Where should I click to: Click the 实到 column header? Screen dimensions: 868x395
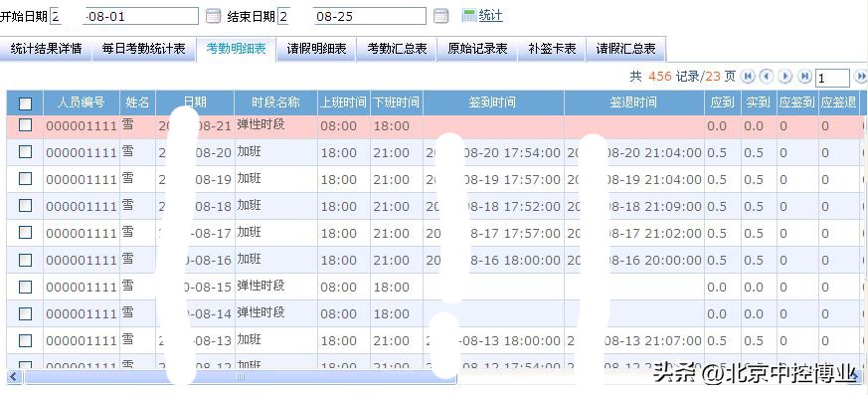coord(758,102)
